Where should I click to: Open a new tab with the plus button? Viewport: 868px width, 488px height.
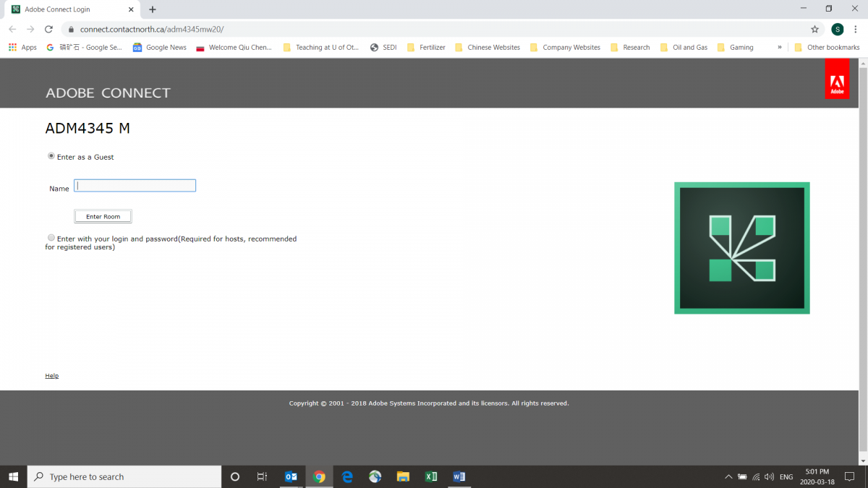[153, 9]
